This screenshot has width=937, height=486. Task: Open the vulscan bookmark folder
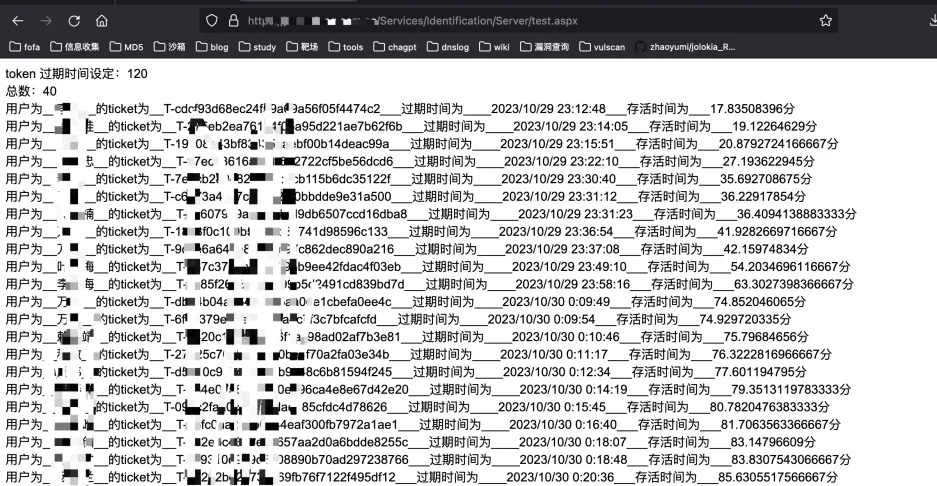(x=602, y=47)
